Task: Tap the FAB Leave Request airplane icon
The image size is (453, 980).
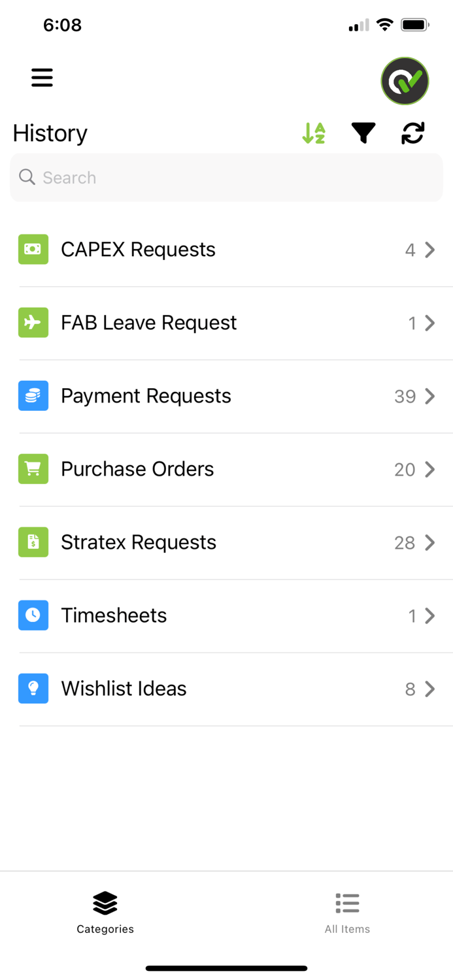Action: pos(32,322)
